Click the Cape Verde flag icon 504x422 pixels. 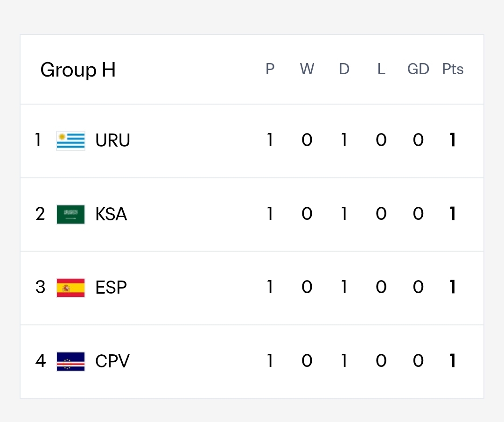tap(71, 361)
